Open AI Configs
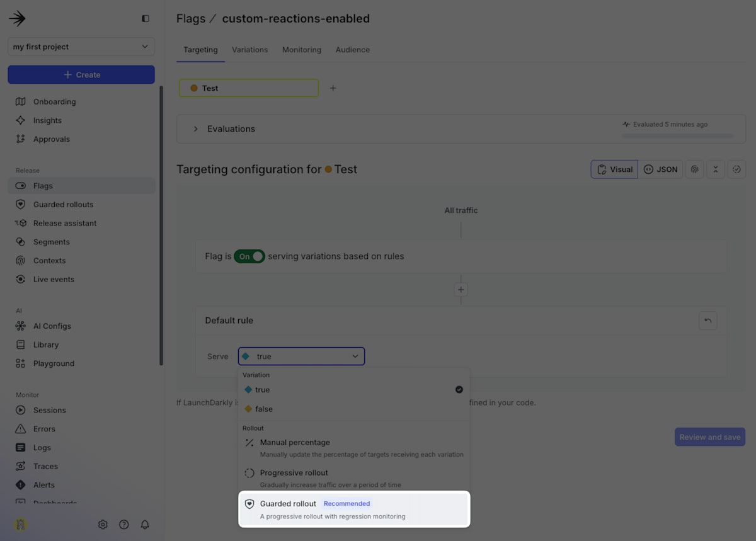The height and width of the screenshot is (541, 756). coord(81,326)
